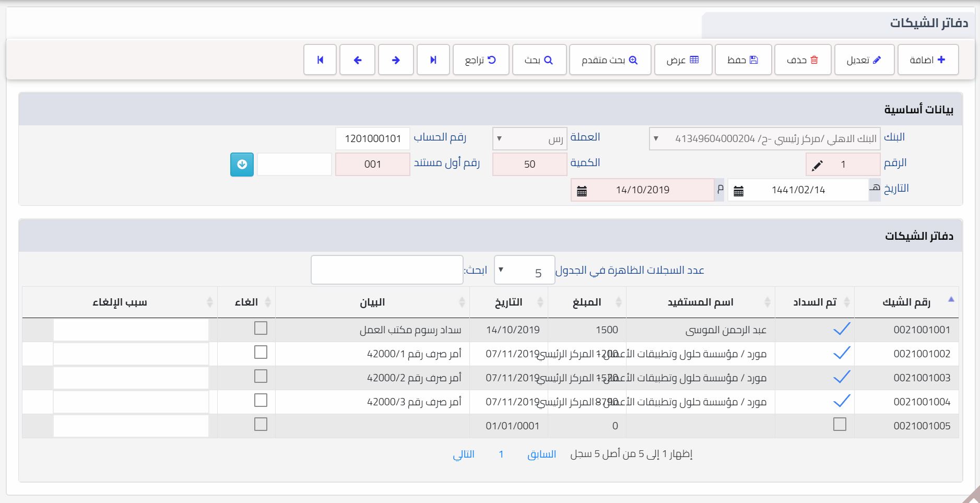Click the السابق previous page link
The height and width of the screenshot is (503, 980).
pos(541,454)
